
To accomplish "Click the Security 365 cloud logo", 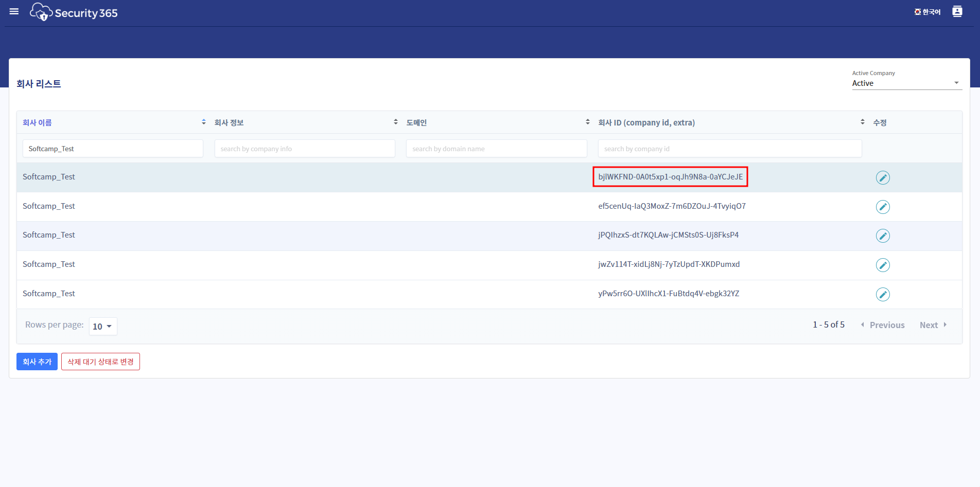I will click(41, 12).
